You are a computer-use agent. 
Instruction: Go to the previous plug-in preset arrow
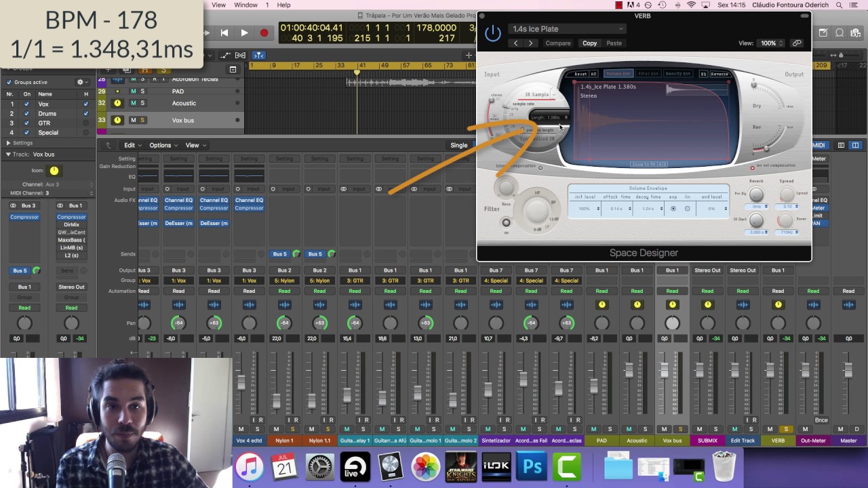point(515,43)
